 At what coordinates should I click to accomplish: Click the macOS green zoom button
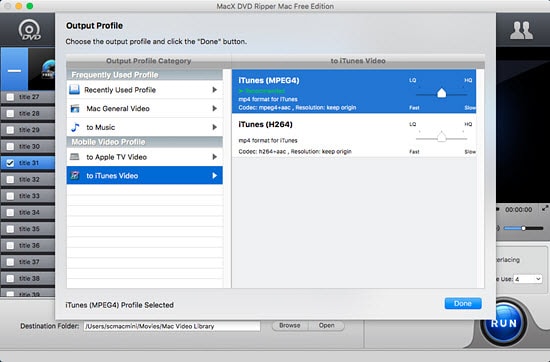[x=30, y=6]
